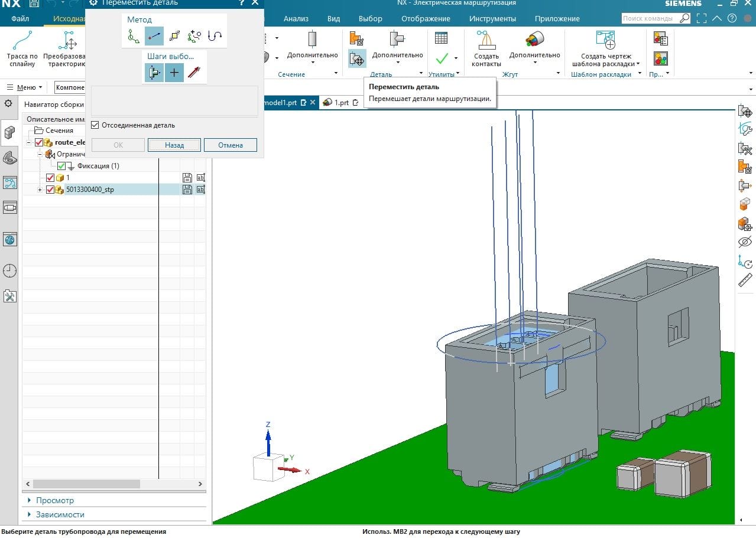
Task: Activate the plus-sign selection step icon
Action: [174, 73]
